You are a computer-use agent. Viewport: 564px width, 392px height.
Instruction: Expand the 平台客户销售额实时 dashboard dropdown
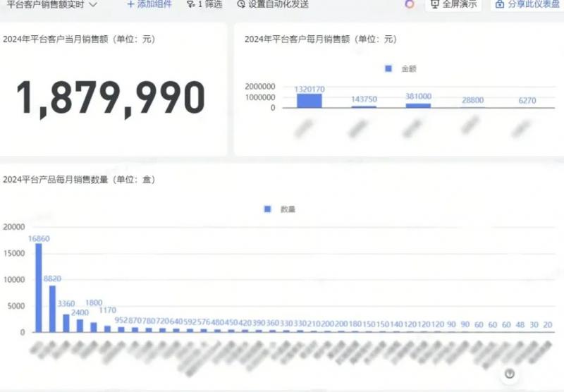[93, 4]
